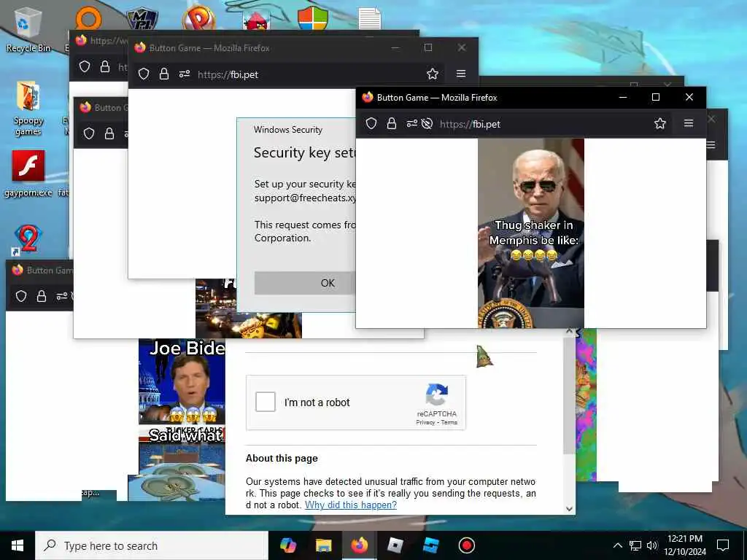Click the captcha page's vertical scrollbar thumb
Screen dimensions: 747x560
(569, 394)
